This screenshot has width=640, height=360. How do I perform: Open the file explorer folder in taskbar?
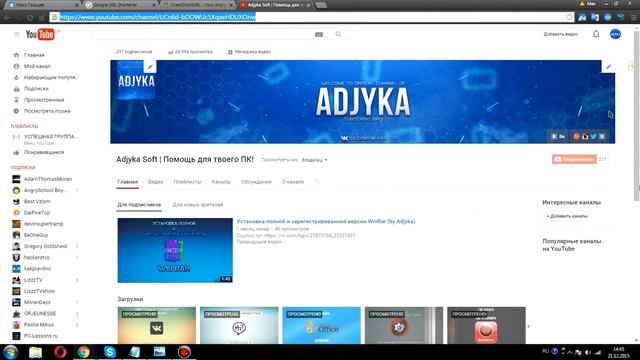[x=36, y=352]
